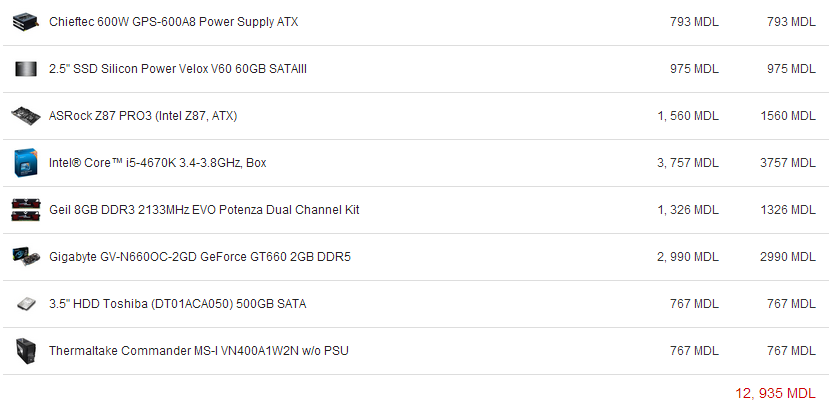Click the Silicon Power SSD product icon

click(x=25, y=69)
